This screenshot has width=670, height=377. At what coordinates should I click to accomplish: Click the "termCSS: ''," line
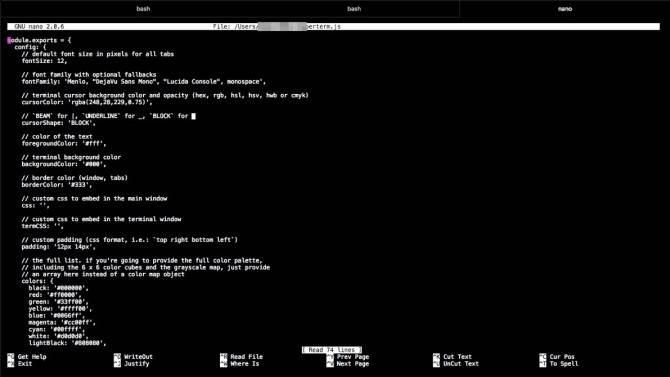point(43,226)
